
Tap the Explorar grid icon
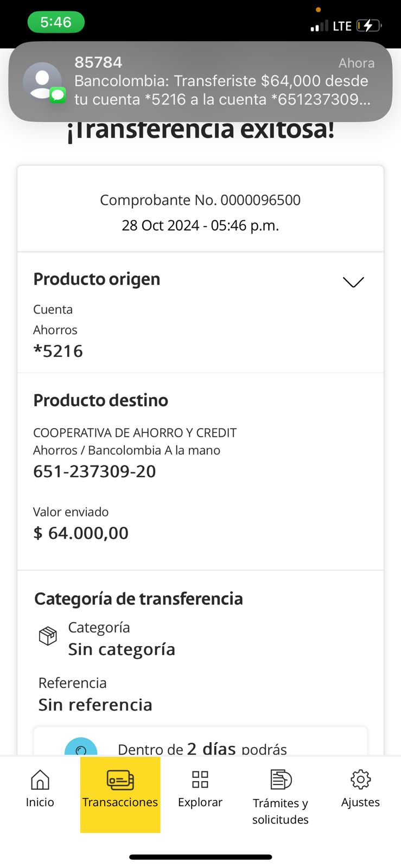coord(200,780)
